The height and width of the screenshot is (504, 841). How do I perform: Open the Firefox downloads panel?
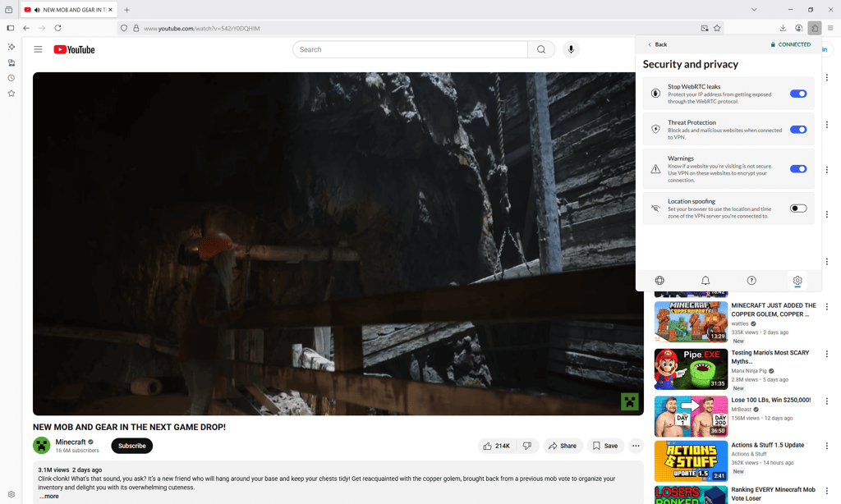[783, 28]
